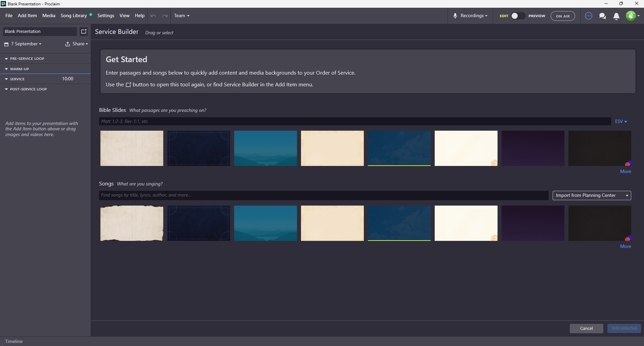Select the peach Bible Slides background
The image size is (644, 346).
pyautogui.click(x=332, y=148)
